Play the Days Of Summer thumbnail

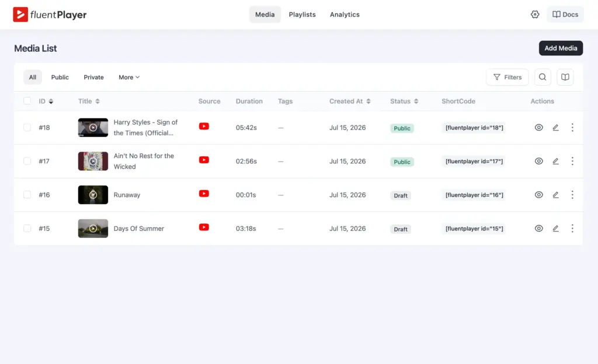(x=93, y=229)
